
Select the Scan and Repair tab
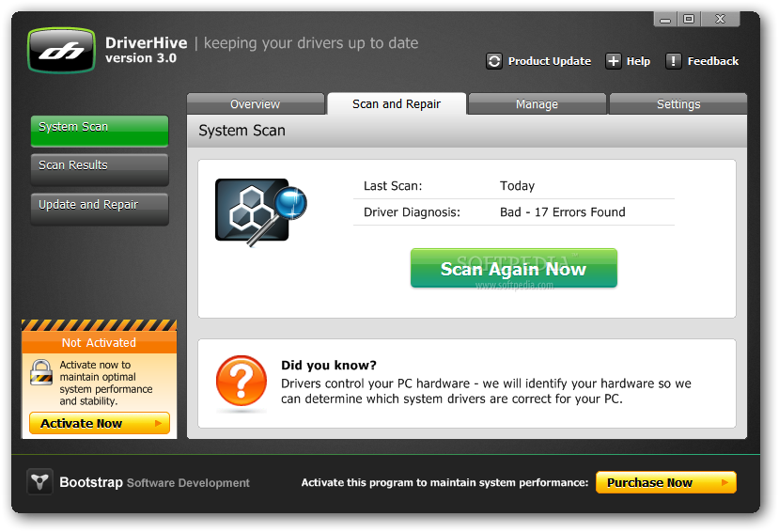(x=397, y=103)
